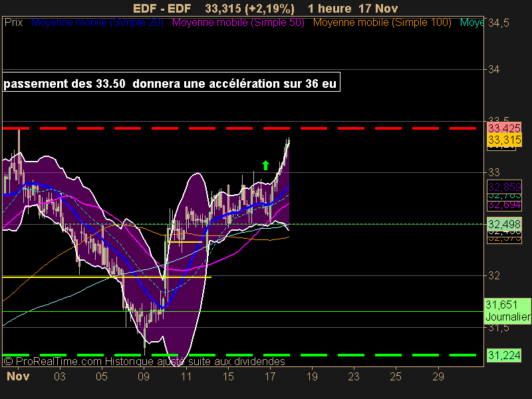The width and height of the screenshot is (532, 399).
Task: Click the 29 date axis label
Action: (438, 376)
